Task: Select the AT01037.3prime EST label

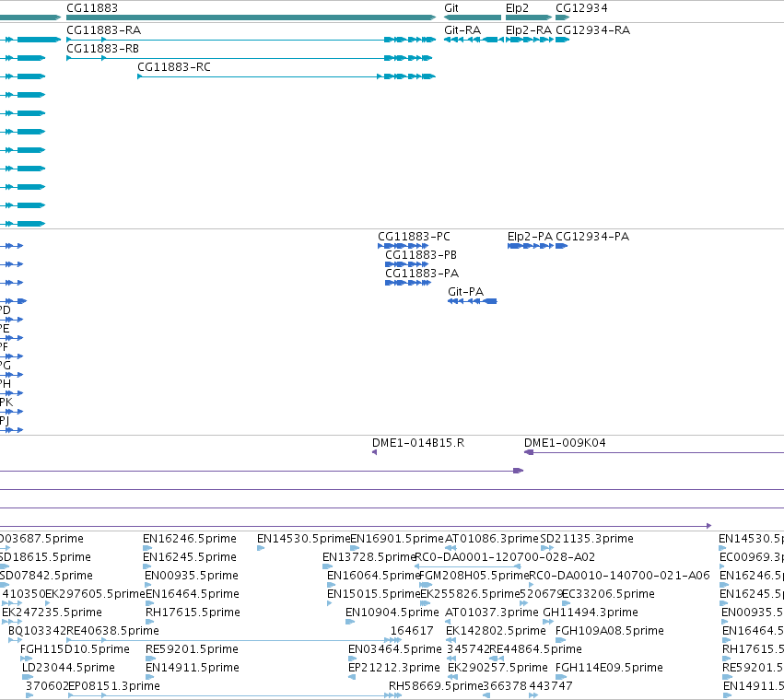Action: (492, 612)
